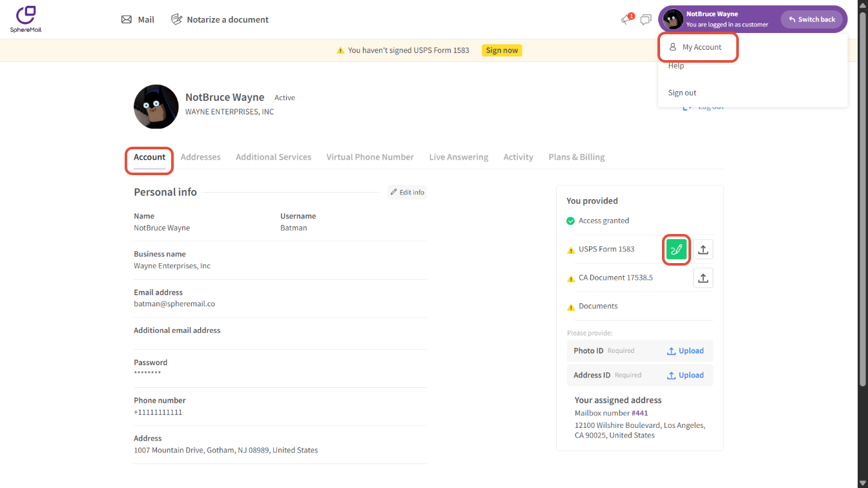868x488 pixels.
Task: Click the Active status label
Action: (x=285, y=98)
